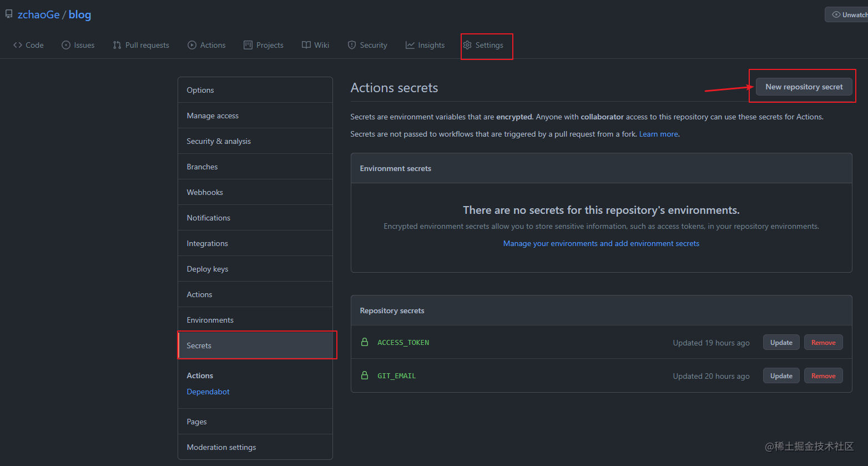This screenshot has width=868, height=466.
Task: Open Security & analysis settings
Action: [x=255, y=141]
